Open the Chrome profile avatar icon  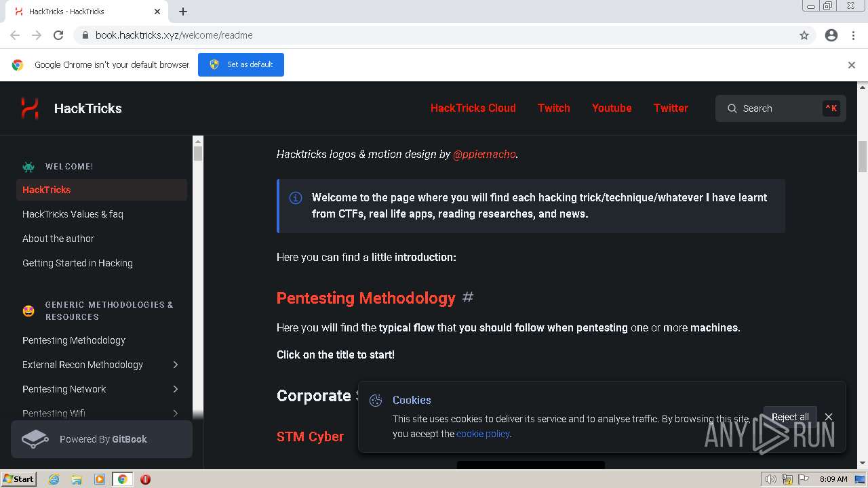[x=831, y=35]
